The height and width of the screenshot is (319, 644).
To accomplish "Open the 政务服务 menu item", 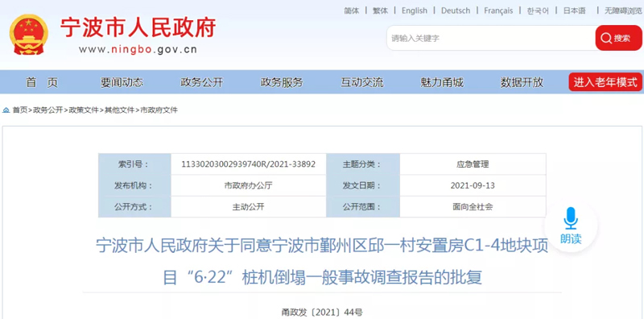I will [282, 82].
